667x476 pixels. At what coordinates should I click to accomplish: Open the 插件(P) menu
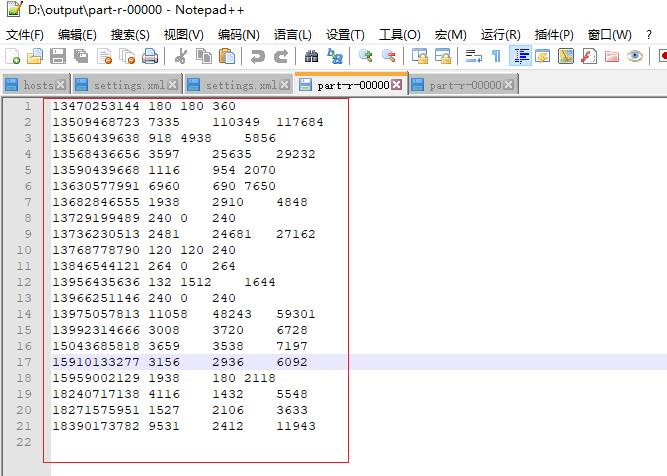click(x=554, y=34)
